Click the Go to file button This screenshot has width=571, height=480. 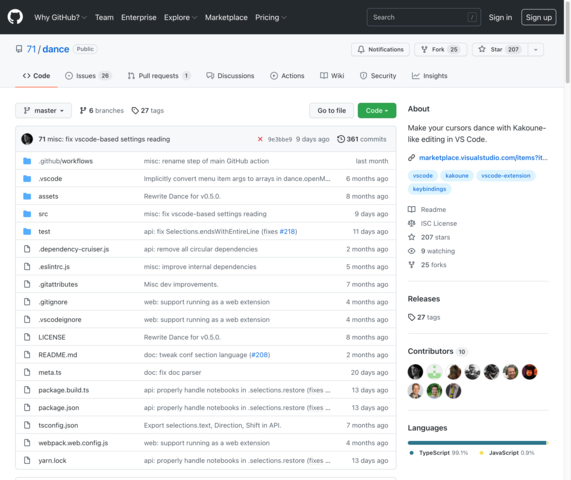(x=331, y=110)
